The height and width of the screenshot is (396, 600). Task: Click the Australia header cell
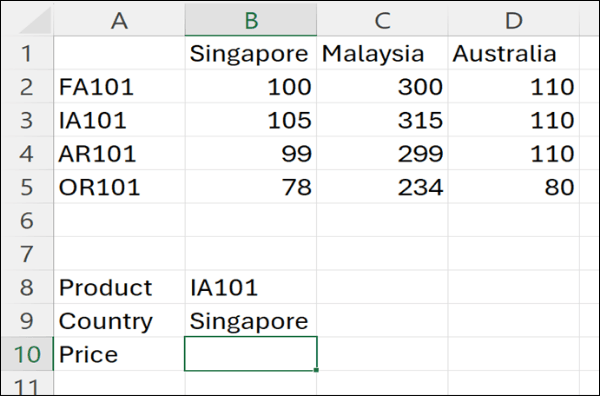click(514, 53)
